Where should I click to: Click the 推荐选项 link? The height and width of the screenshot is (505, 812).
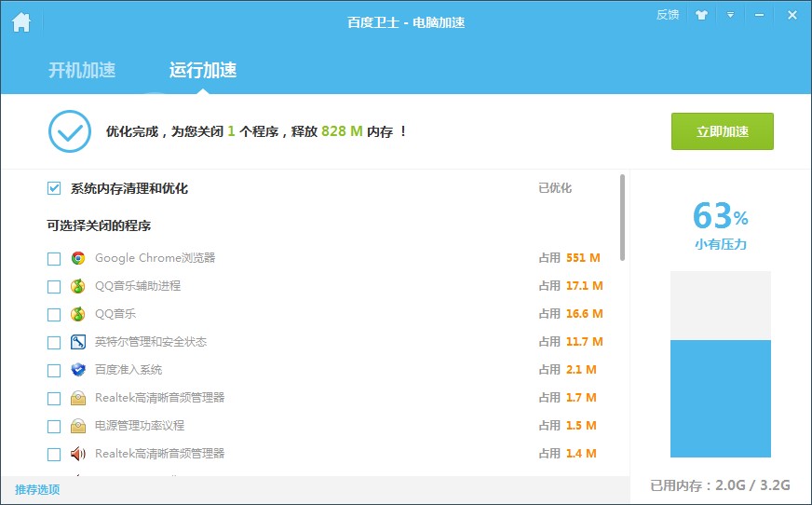coord(37,489)
